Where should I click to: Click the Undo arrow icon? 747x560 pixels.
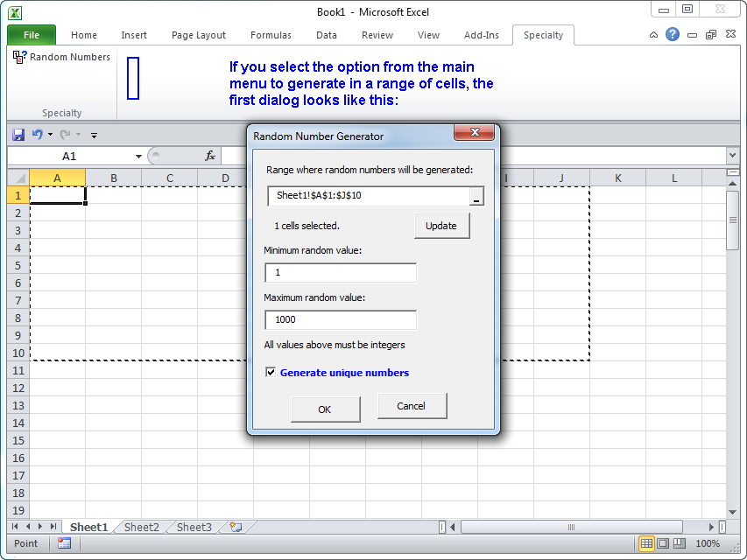[37, 135]
